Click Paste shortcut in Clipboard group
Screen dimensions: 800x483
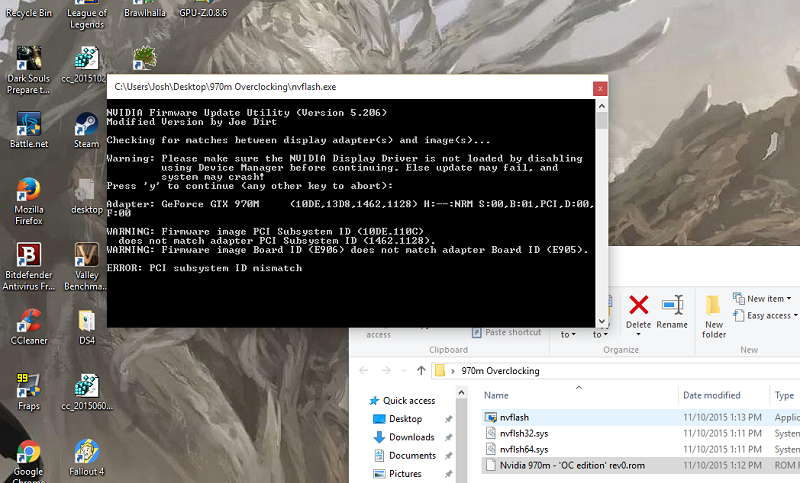[x=507, y=332]
